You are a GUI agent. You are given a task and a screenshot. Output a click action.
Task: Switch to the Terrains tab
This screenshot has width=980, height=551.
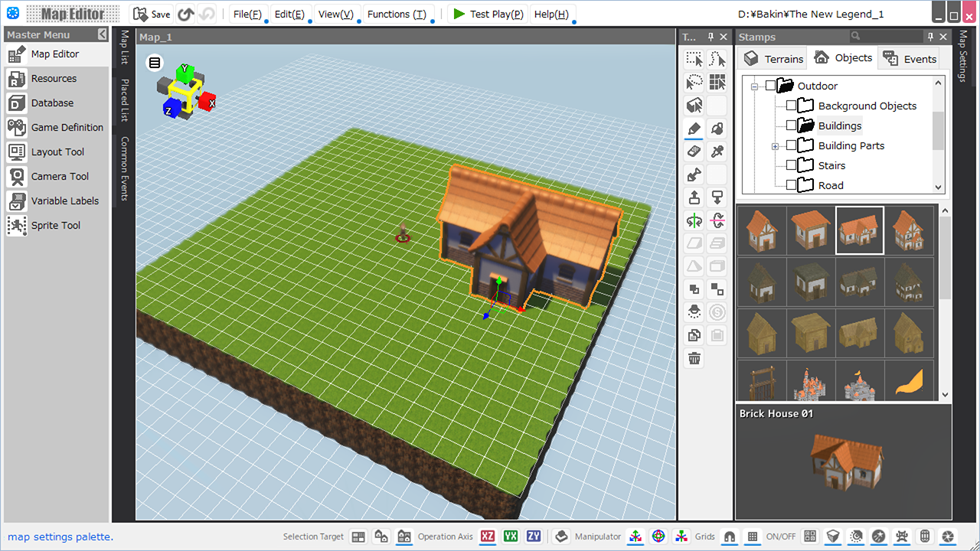(774, 58)
